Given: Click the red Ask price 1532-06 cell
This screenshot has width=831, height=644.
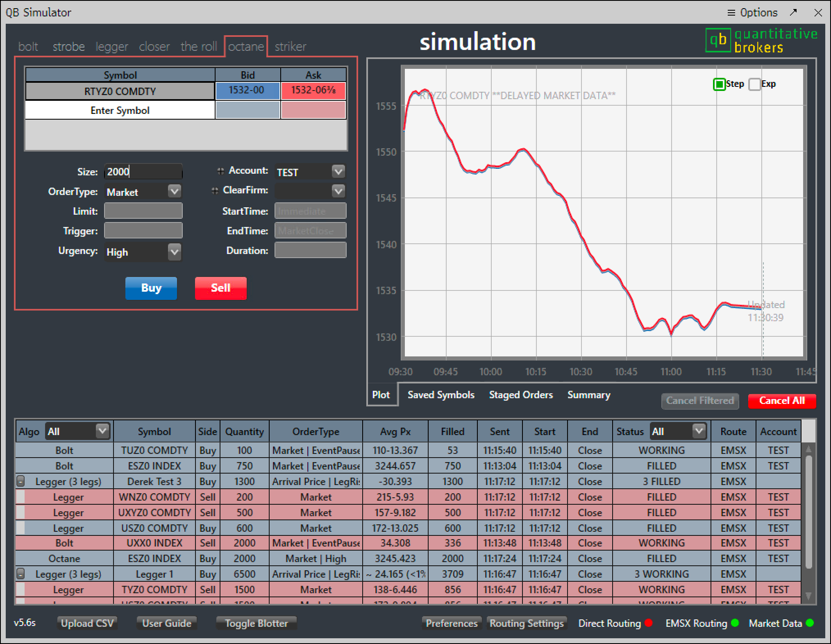Looking at the screenshot, I should click(x=313, y=91).
